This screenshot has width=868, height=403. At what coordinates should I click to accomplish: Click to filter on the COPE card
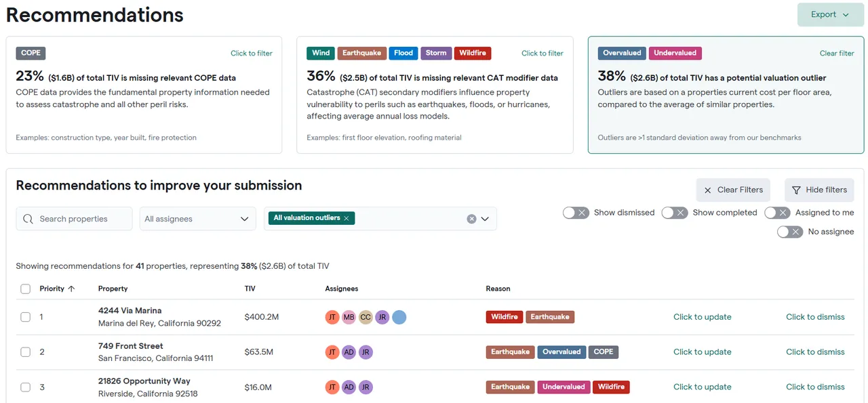[x=252, y=54]
